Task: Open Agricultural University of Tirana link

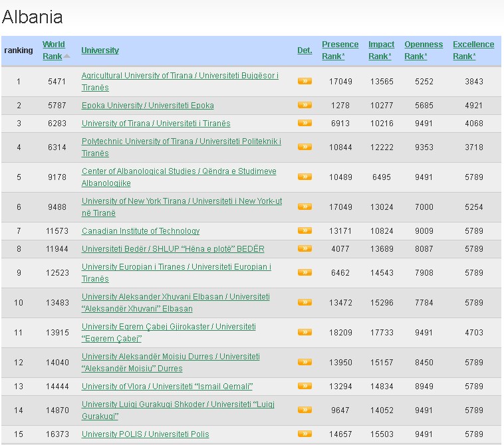Action: tap(180, 82)
